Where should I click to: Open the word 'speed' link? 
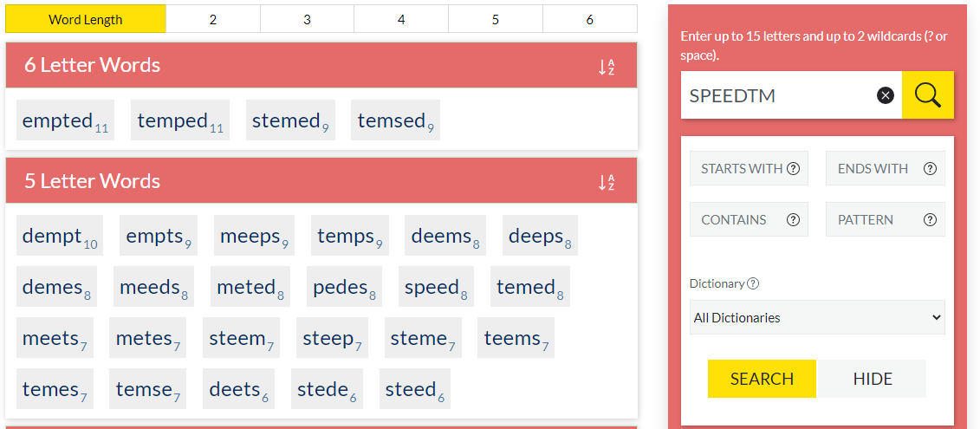(x=432, y=288)
